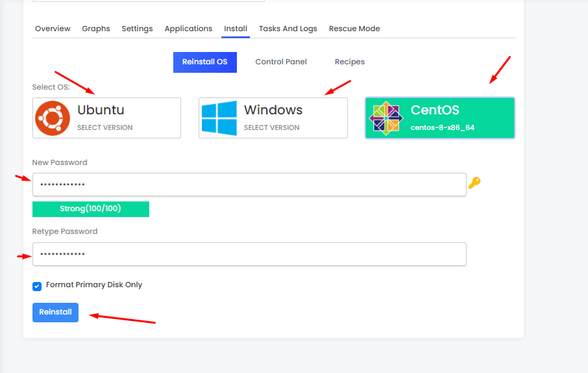This screenshot has width=588, height=373.
Task: Open CentOS centos-8-x86_64 version selector
Action: (x=442, y=128)
